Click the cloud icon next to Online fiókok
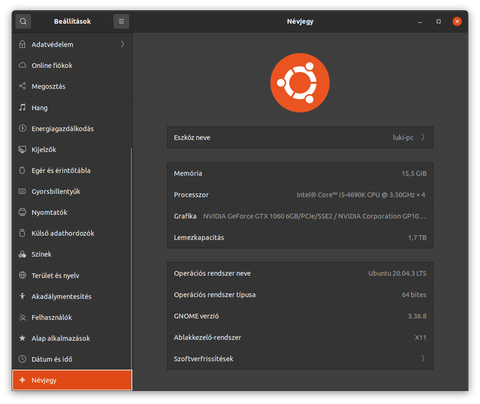This screenshot has height=404, width=480. point(22,65)
